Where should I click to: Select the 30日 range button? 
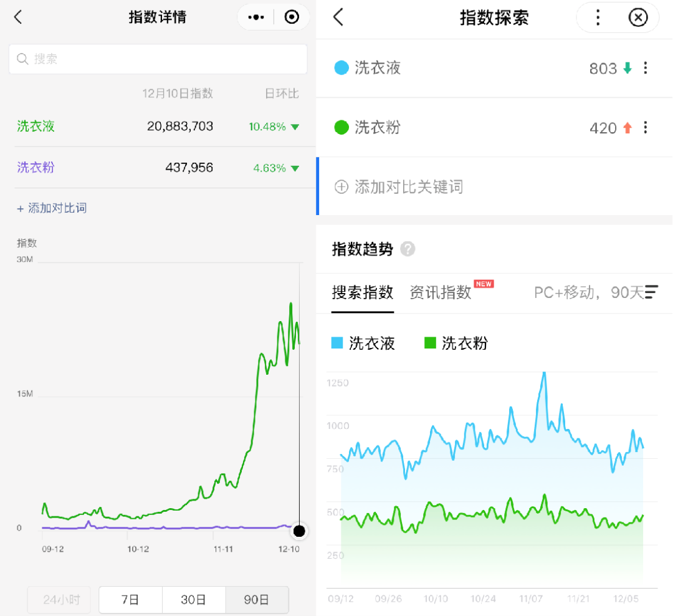coord(194,600)
